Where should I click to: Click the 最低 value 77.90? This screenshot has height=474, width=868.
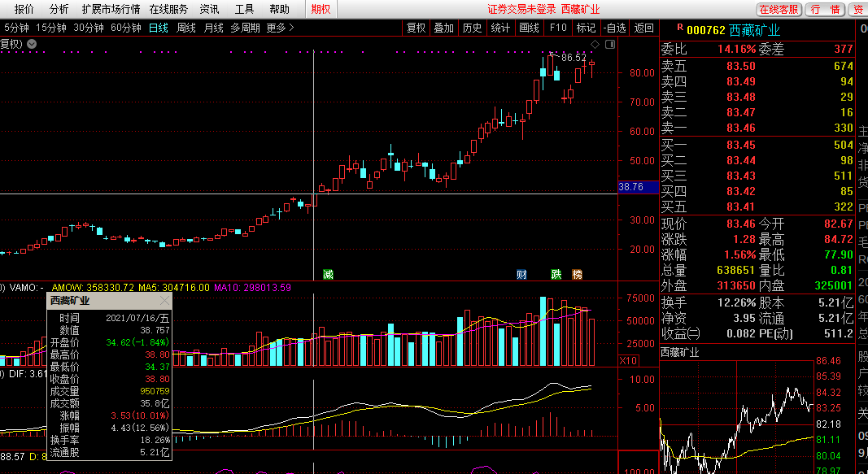pyautogui.click(x=839, y=255)
